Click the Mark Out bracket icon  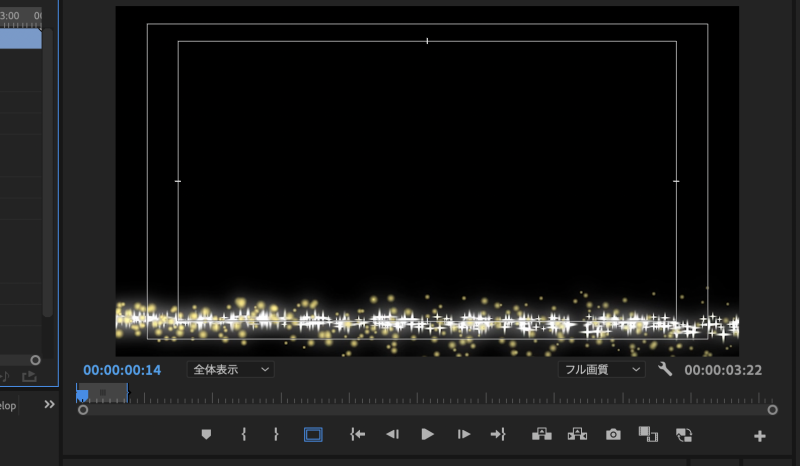coord(276,435)
